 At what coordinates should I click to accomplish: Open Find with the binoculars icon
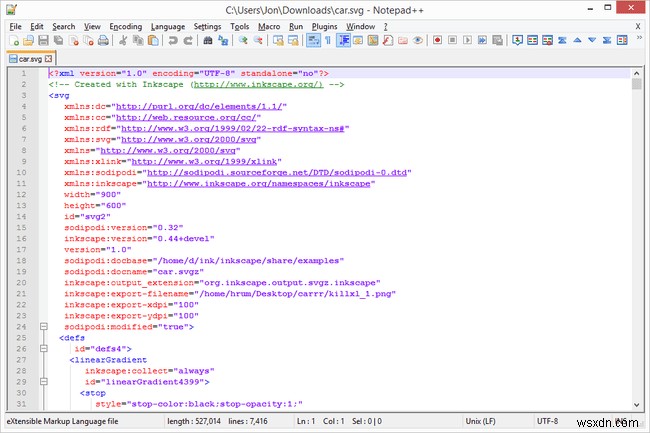pyautogui.click(x=207, y=41)
